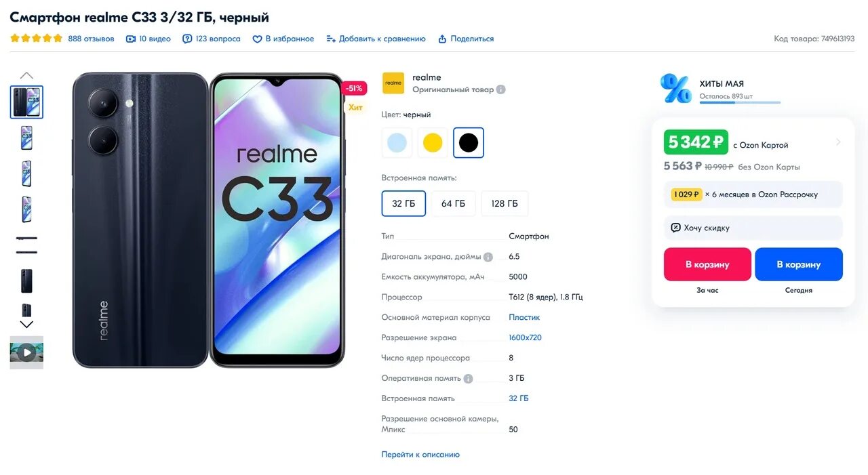Click info icon next to Диагональ экрана
The image size is (868, 475).
point(488,257)
